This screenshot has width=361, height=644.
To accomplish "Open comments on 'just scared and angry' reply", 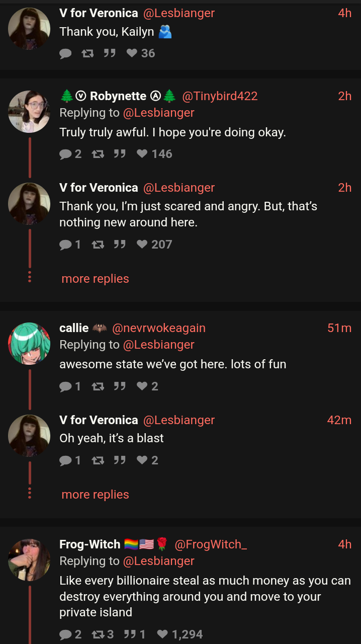I will coord(70,245).
